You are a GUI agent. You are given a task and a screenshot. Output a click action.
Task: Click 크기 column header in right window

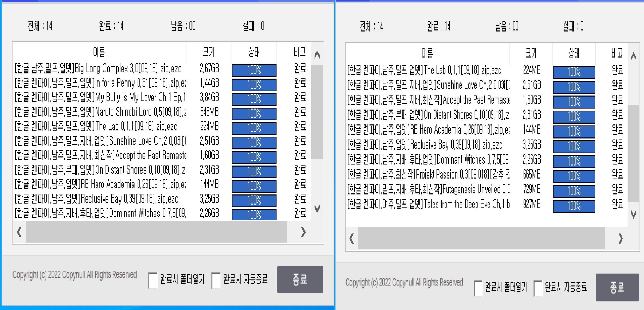[x=531, y=53]
